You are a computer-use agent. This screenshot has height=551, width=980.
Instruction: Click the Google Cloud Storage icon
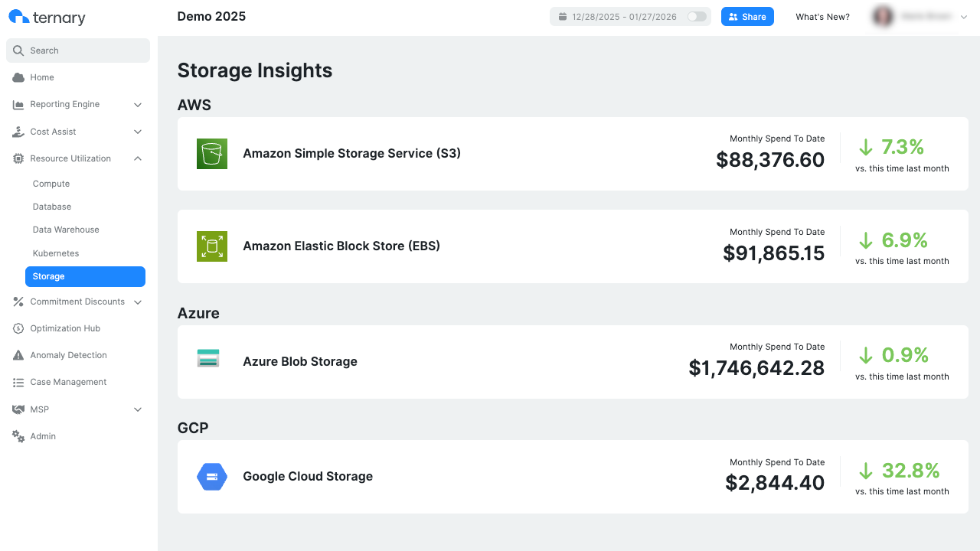212,476
